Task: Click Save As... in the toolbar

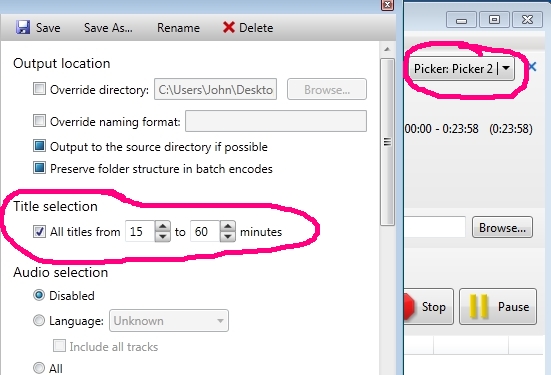Action: pyautogui.click(x=108, y=28)
